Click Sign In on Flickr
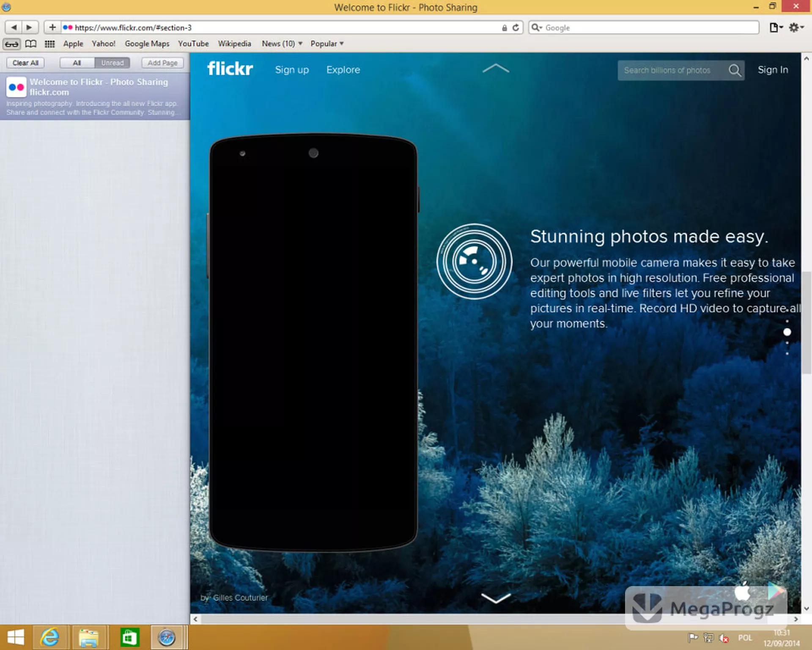812x650 pixels. pos(773,70)
